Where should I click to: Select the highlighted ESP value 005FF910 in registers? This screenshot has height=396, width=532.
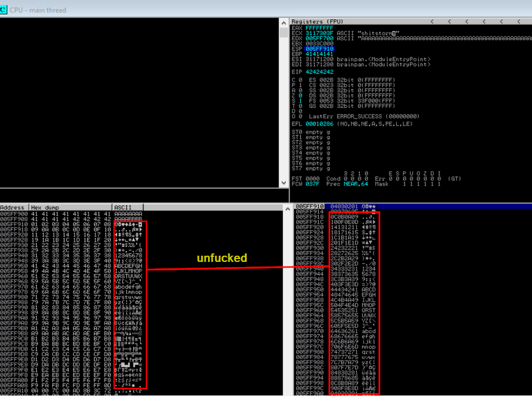pyautogui.click(x=319, y=49)
